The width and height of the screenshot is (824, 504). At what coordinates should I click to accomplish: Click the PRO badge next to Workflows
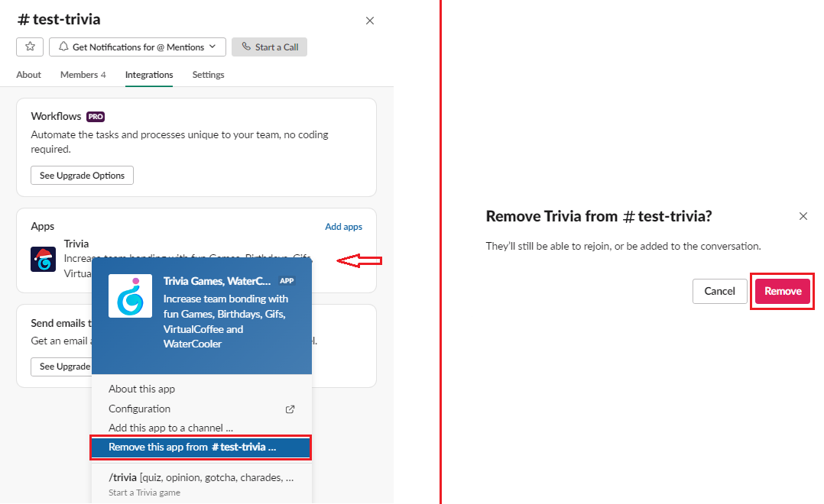click(96, 117)
